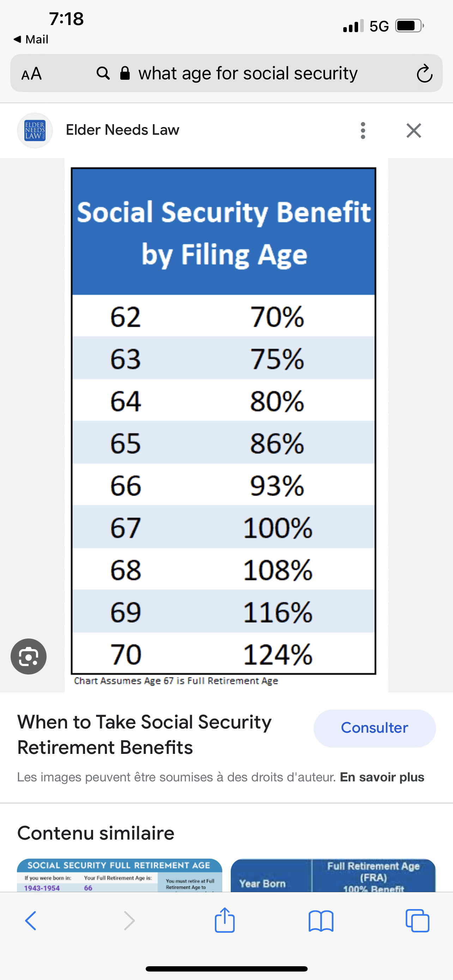Screen dimensions: 453x980
Task: Return to Mail using the back link
Action: [x=31, y=39]
